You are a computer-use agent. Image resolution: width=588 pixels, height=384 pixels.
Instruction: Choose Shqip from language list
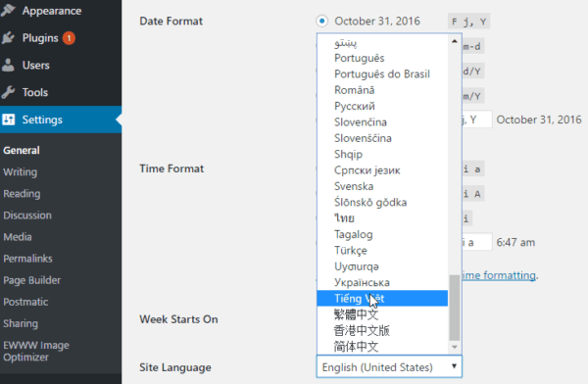tap(382, 154)
